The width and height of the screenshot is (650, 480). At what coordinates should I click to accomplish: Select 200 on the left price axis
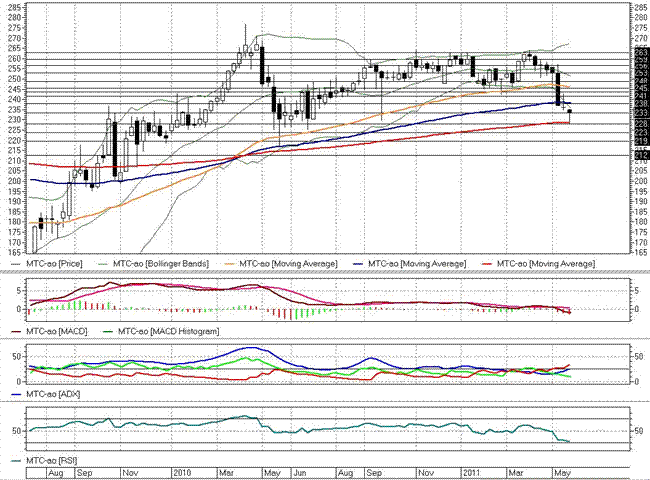(15, 181)
